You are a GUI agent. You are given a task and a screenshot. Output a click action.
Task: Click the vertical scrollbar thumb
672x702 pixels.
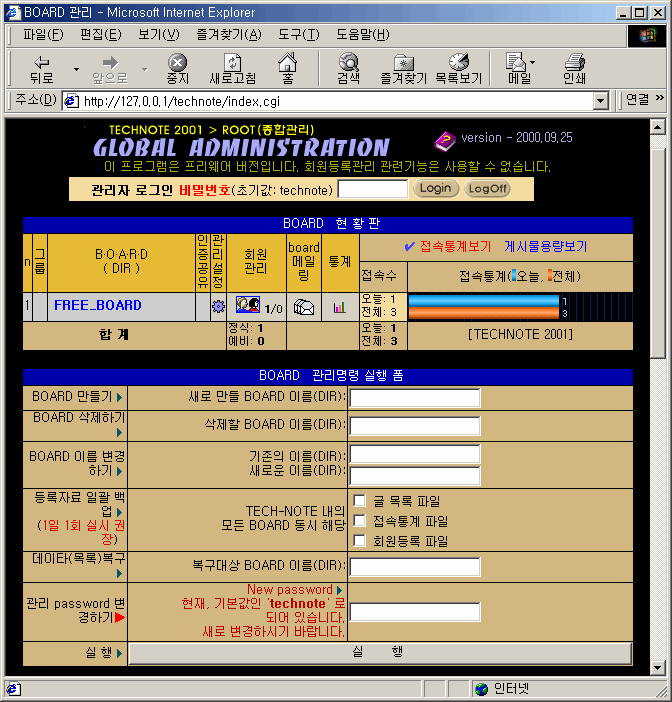click(657, 253)
